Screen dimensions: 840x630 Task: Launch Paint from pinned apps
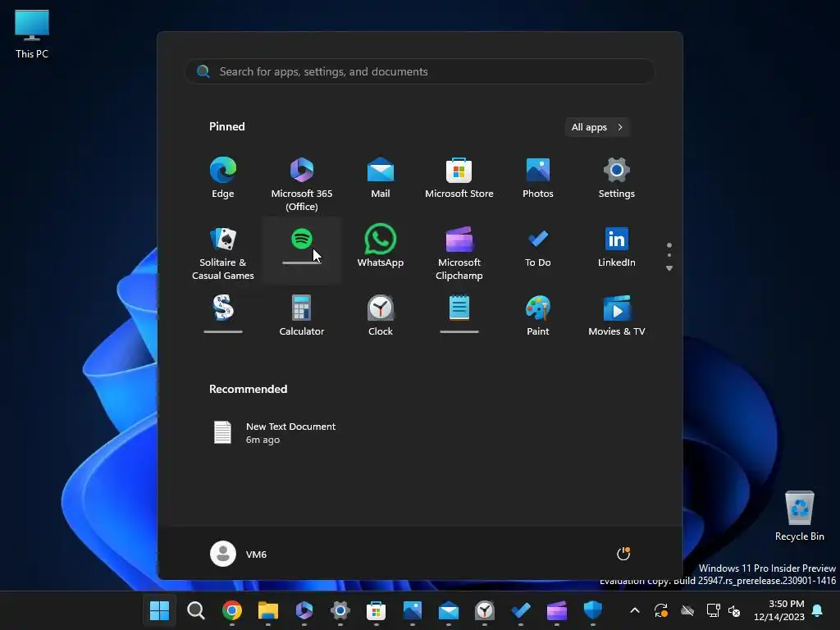(538, 316)
